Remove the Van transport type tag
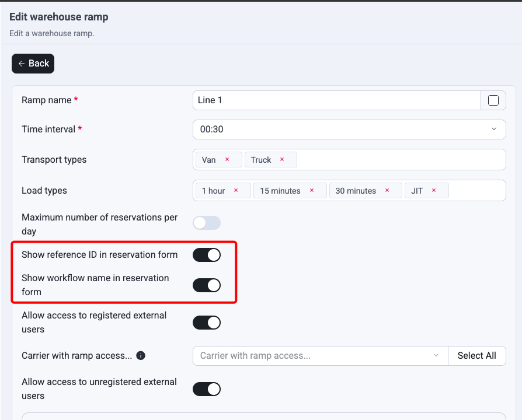Image resolution: width=522 pixels, height=420 pixels. tap(227, 160)
